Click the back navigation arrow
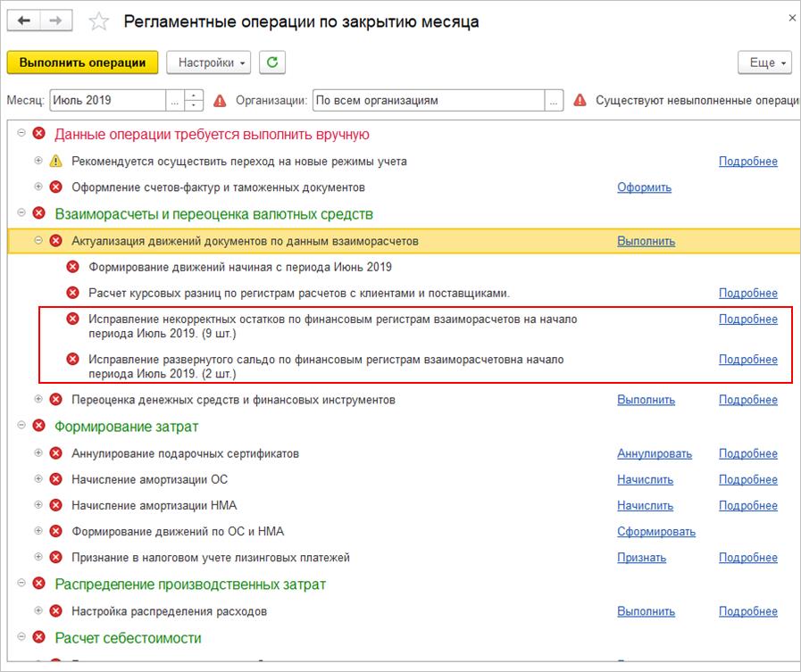This screenshot has width=801, height=672. tap(24, 21)
